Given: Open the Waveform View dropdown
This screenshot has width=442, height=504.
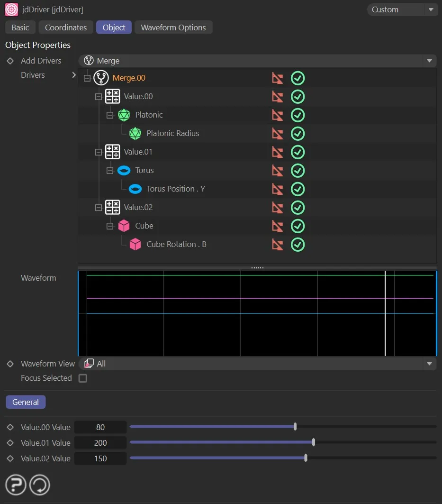Looking at the screenshot, I should tap(257, 364).
